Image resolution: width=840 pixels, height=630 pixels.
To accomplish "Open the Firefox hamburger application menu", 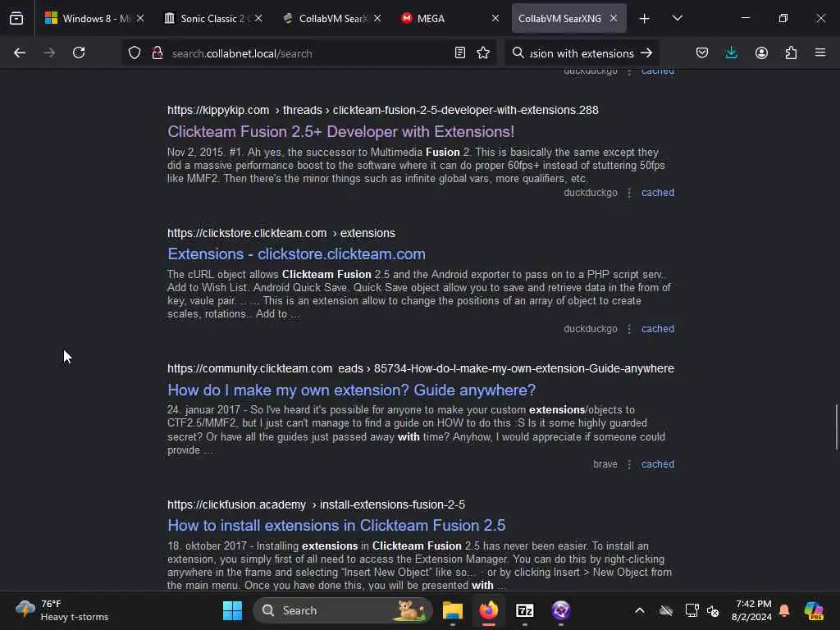I will point(820,53).
